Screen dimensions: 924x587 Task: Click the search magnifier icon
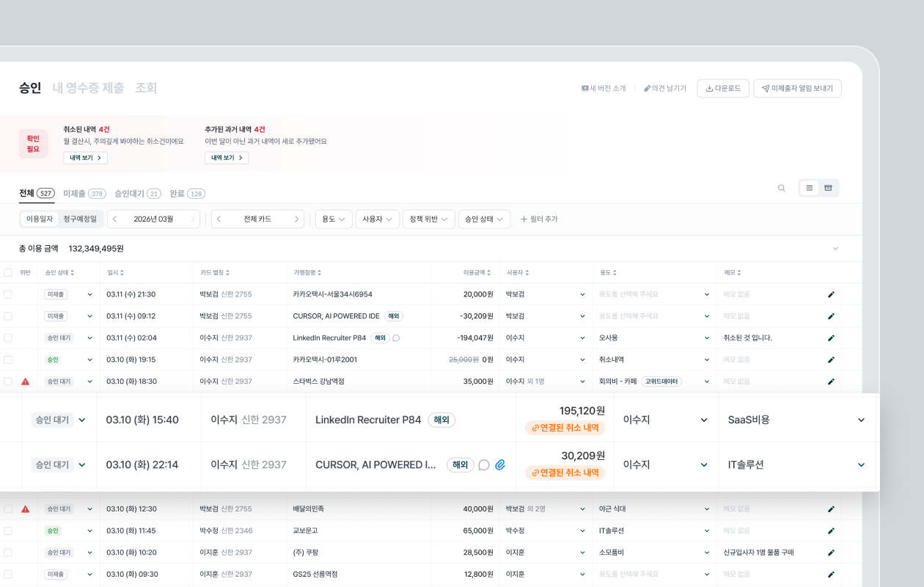pos(781,189)
